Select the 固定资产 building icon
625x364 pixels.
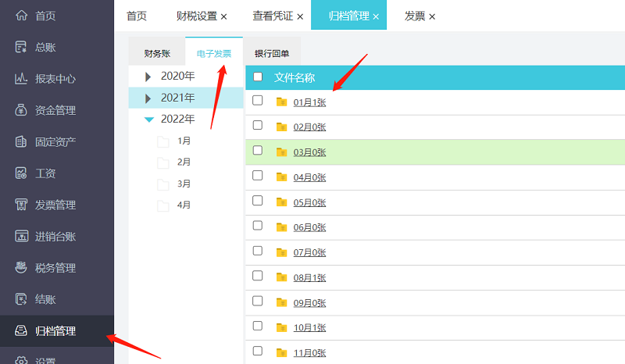coord(21,142)
